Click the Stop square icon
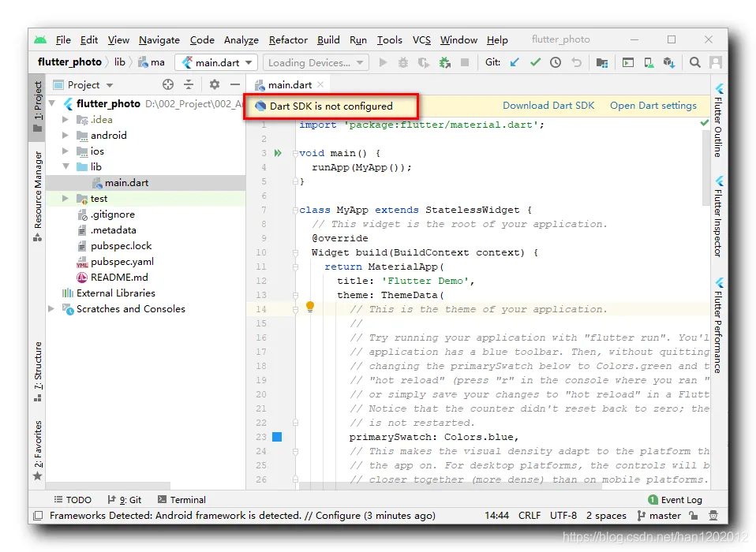 pos(465,62)
